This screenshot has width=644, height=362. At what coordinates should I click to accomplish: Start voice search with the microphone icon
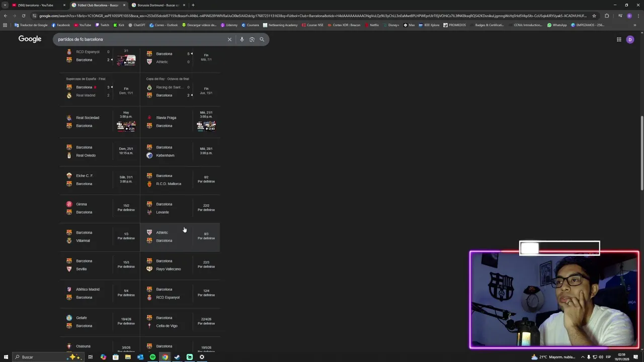coord(242,39)
